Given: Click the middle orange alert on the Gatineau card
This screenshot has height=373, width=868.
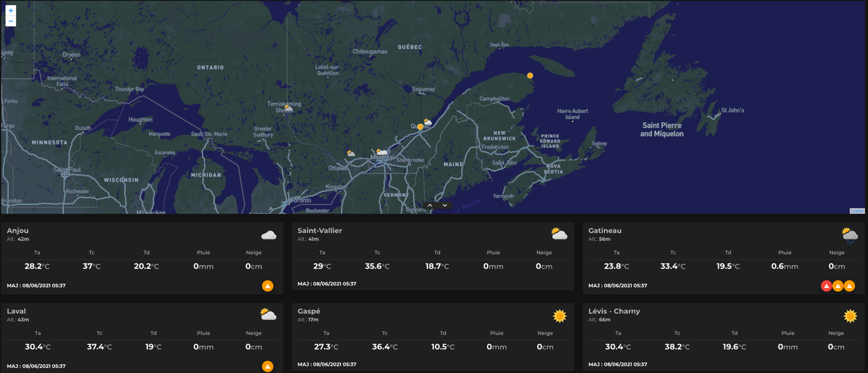Looking at the screenshot, I should 838,285.
